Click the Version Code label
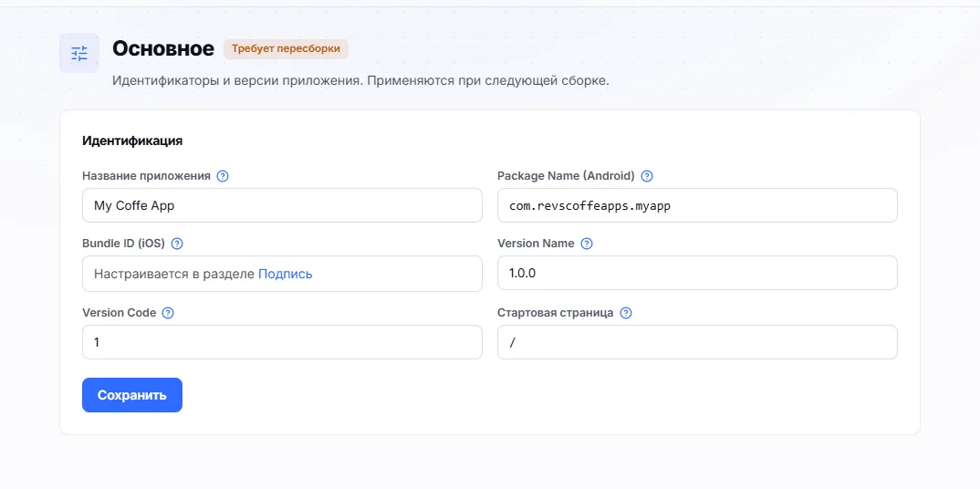 (x=119, y=313)
